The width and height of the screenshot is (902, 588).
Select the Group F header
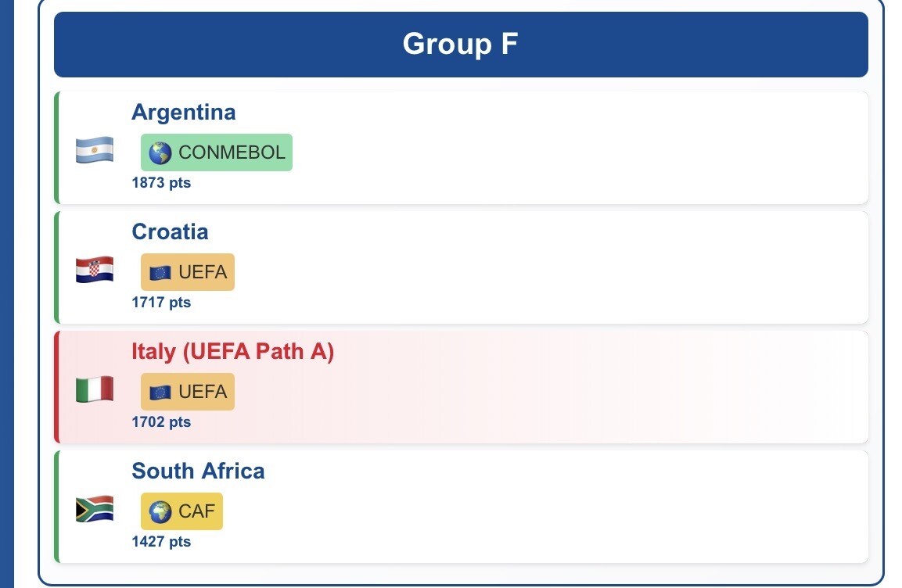460,44
